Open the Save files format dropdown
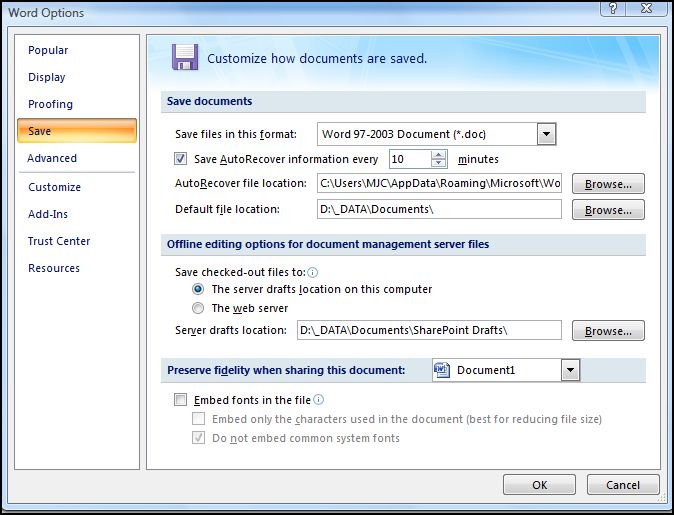Viewport: 674px width, 515px height. pos(546,134)
